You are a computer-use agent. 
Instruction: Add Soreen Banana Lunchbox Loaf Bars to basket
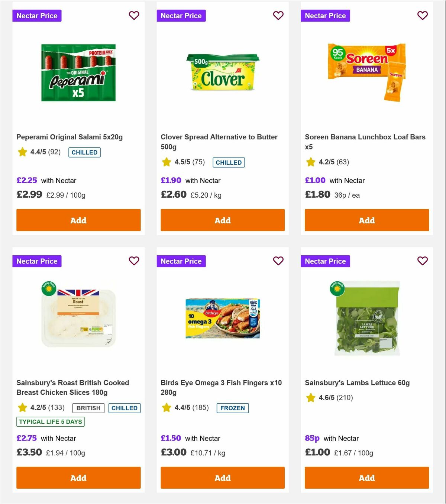pos(366,220)
